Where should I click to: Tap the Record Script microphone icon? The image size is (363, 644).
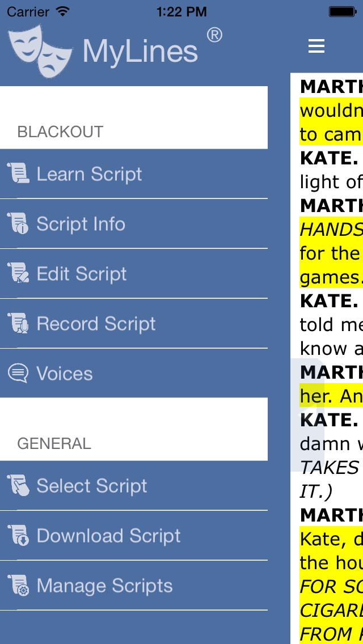coord(18,323)
